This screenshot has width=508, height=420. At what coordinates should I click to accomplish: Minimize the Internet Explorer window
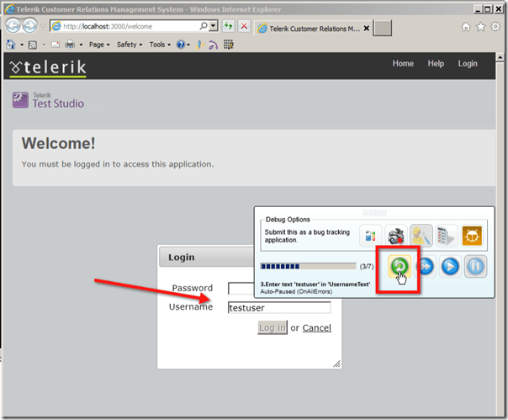[478, 9]
